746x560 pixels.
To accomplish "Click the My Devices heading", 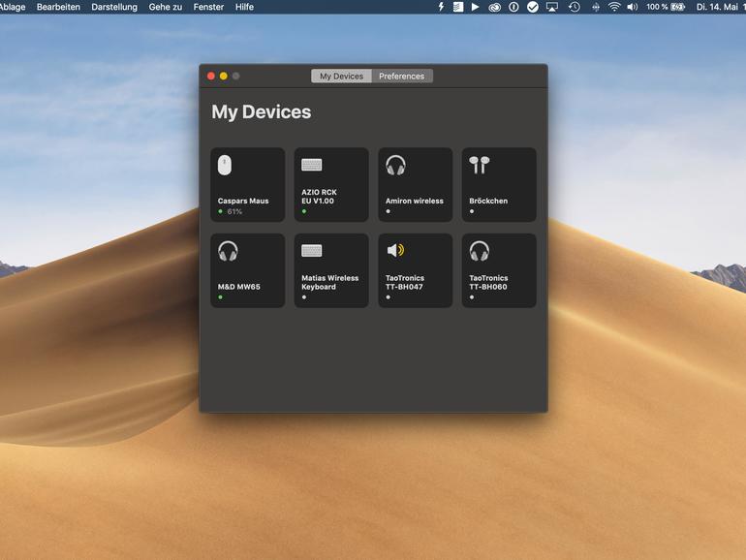I will click(x=262, y=112).
